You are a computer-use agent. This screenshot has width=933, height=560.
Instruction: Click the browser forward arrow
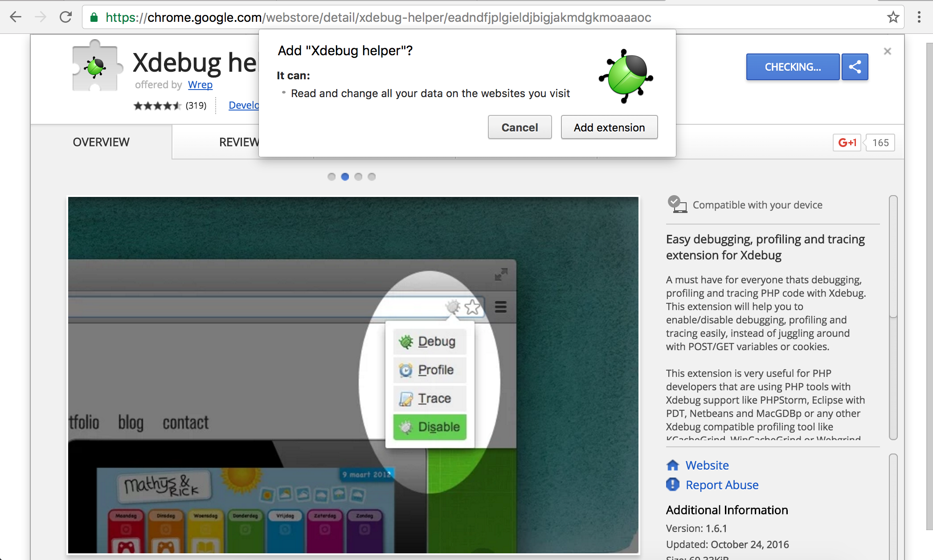click(41, 17)
